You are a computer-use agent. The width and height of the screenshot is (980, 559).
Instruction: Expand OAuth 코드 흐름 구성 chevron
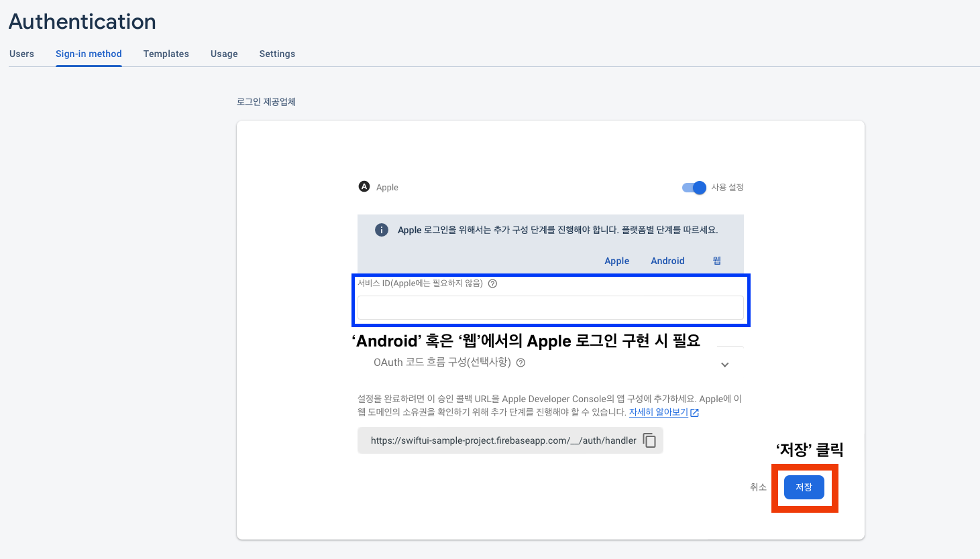[x=724, y=365]
